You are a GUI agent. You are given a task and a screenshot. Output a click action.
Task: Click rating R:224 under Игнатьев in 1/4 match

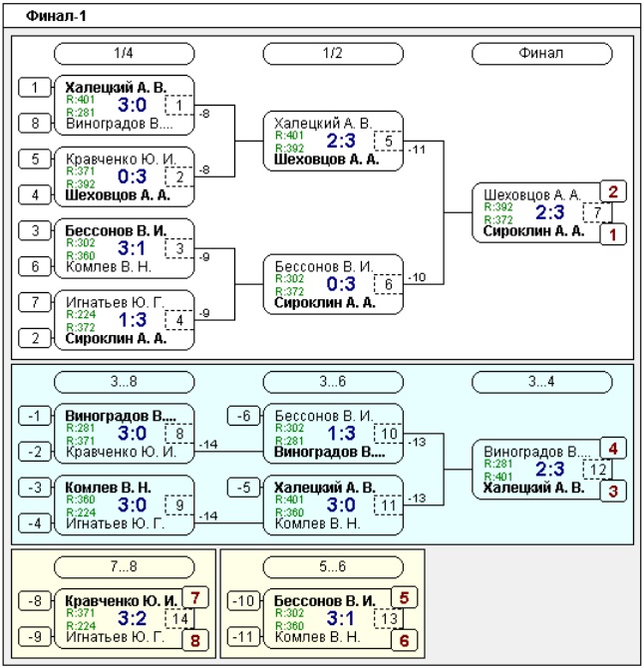coord(81,314)
